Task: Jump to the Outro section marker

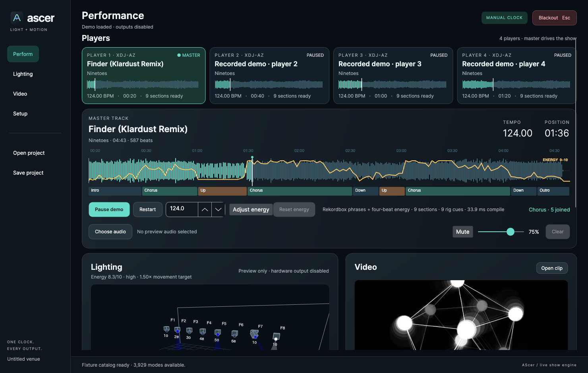Action: coord(553,191)
